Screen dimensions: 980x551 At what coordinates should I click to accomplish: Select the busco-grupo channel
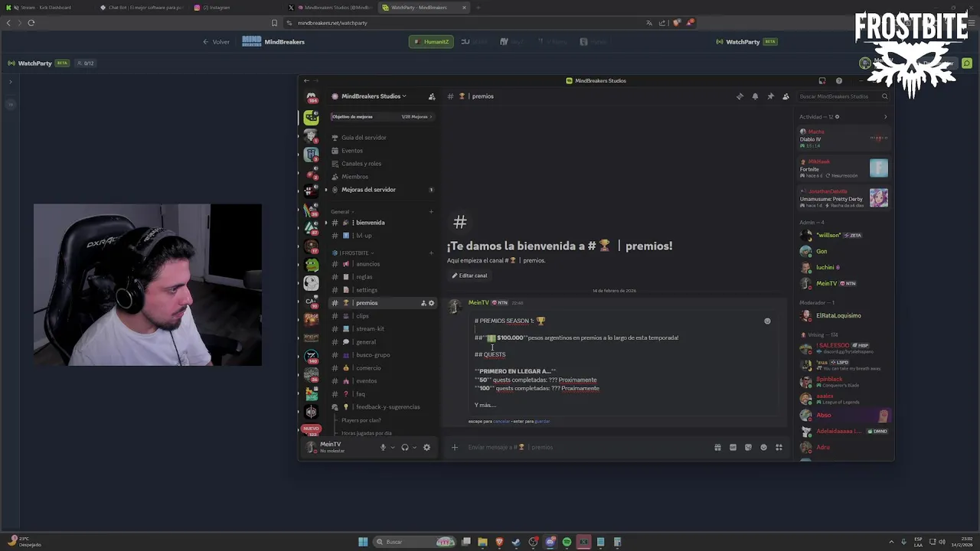(x=383, y=355)
